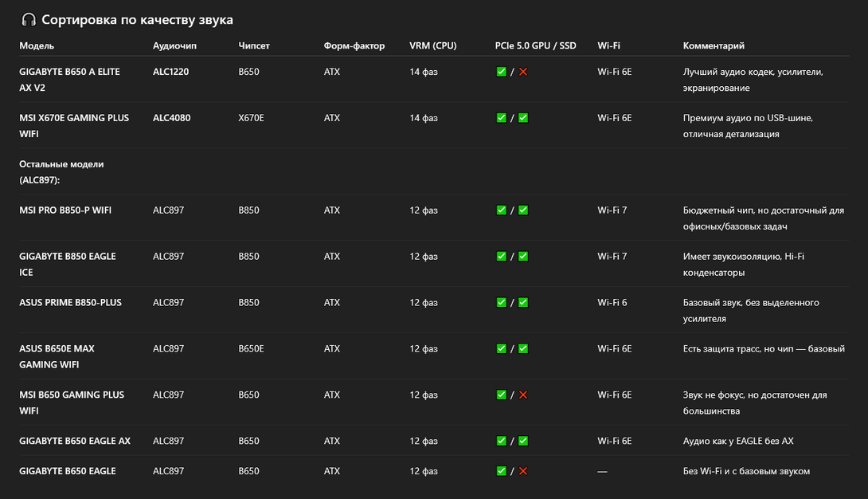868x499 pixels.
Task: Click first green checkmark in GIGABYTE B650 EAGLE AX row
Action: point(501,441)
